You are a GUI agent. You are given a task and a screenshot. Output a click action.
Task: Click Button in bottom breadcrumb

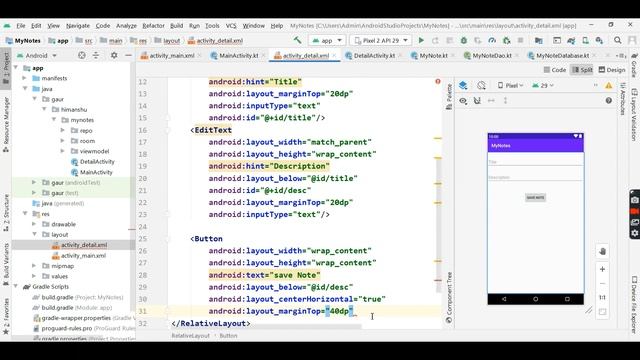(228, 336)
